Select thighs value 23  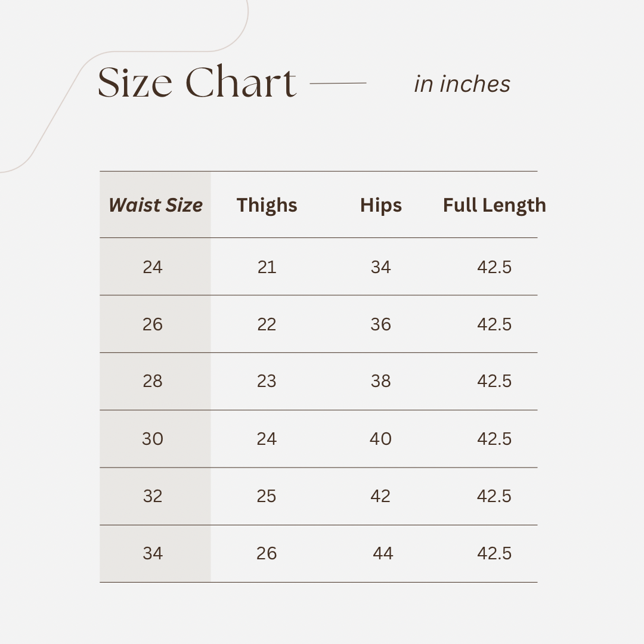[267, 381]
